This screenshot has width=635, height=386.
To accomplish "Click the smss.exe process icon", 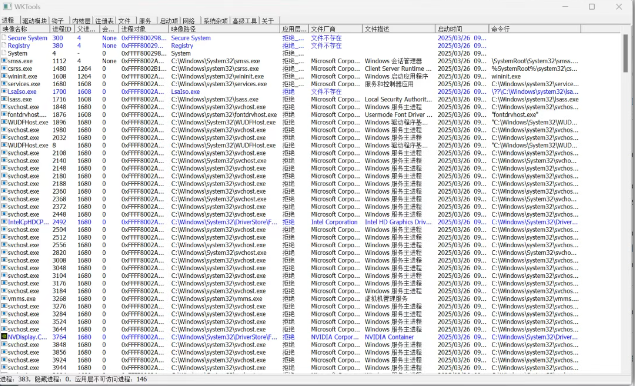I will tap(4, 61).
